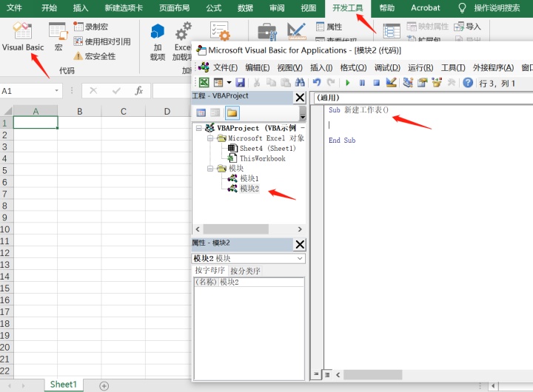
Task: Click the formula bar confirm checkmark icon
Action: click(x=116, y=91)
